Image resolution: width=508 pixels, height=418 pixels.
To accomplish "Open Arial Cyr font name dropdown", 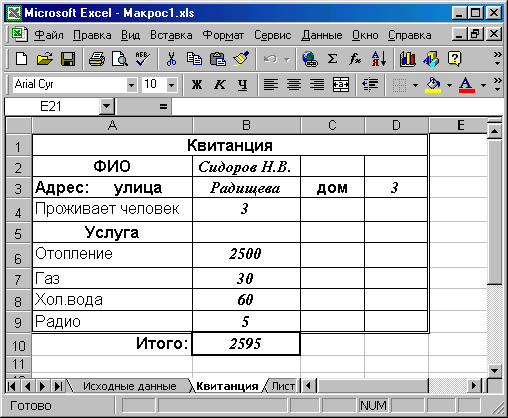I will 132,85.
